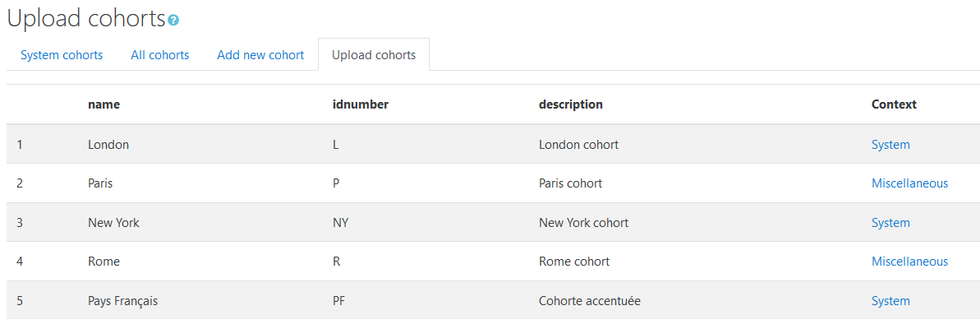Select the active Upload cohorts tab
The height and width of the screenshot is (329, 980).
tap(374, 55)
